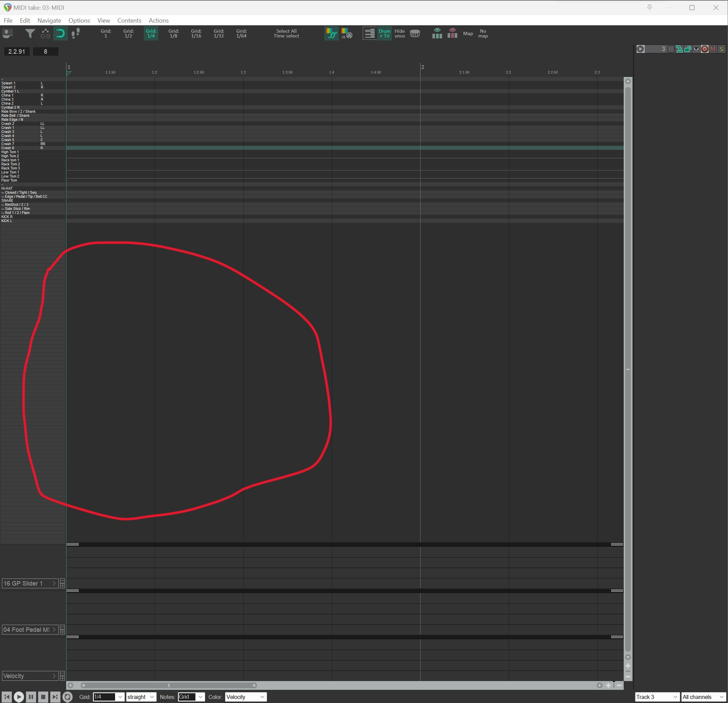Open the All channels dropdown
The width and height of the screenshot is (728, 703).
click(703, 697)
